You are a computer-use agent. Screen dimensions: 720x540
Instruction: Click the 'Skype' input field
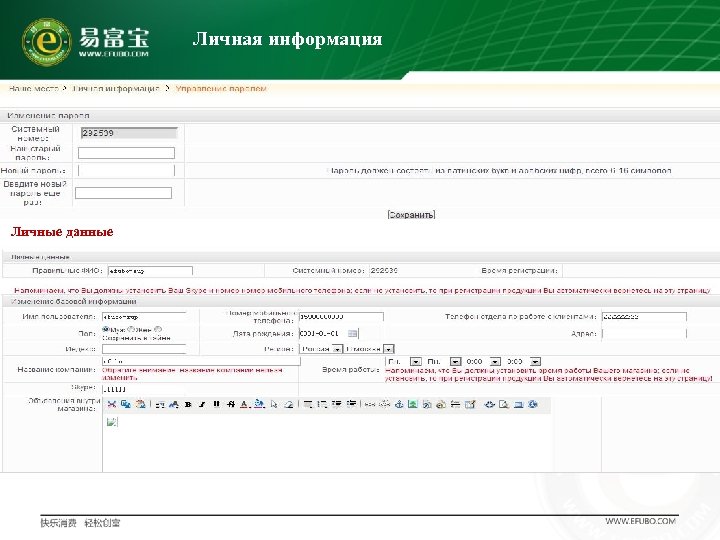144,389
